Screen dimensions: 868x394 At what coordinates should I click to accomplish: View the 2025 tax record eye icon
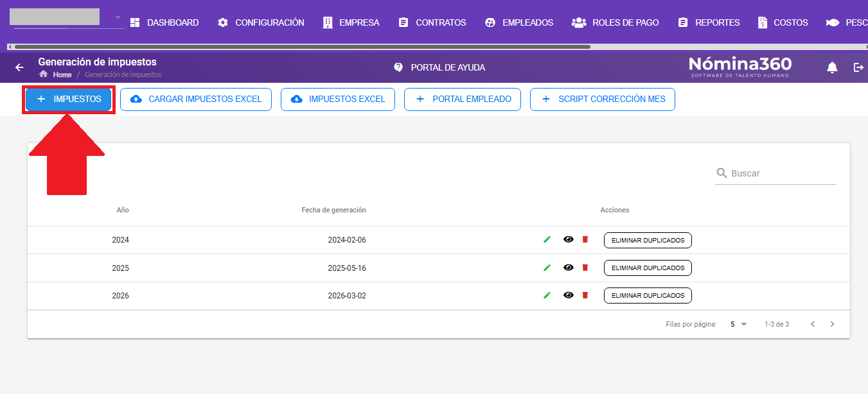(569, 268)
